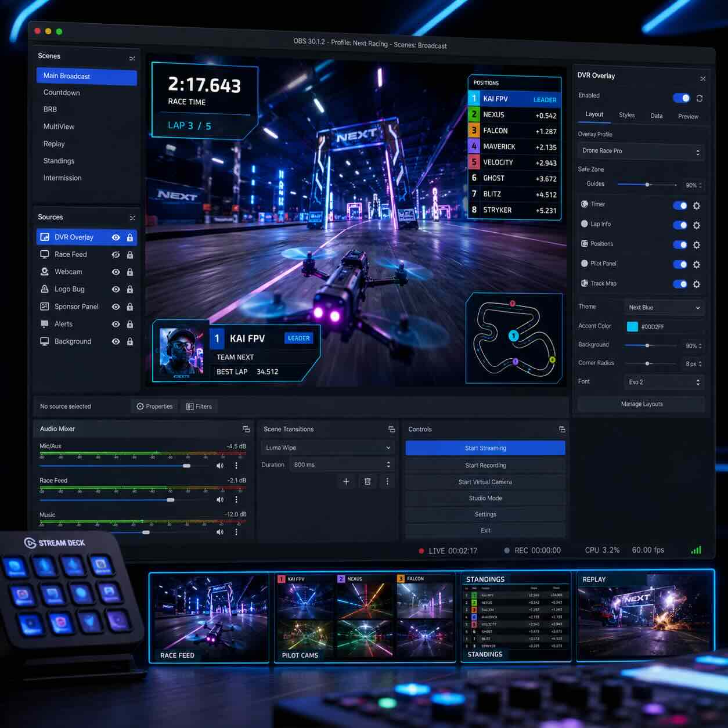The image size is (728, 728).
Task: Toggle the Track Map switch
Action: [680, 284]
